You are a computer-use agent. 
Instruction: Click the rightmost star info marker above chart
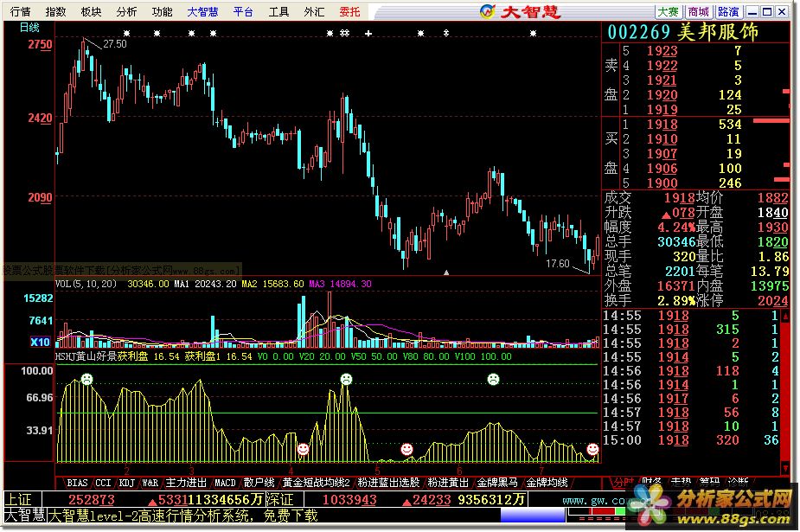coord(533,33)
